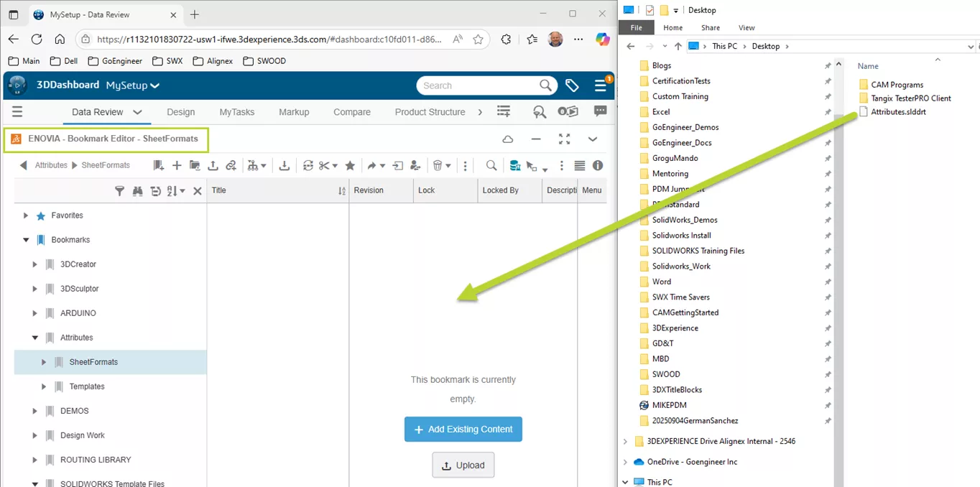The width and height of the screenshot is (980, 487).
Task: Select the Upload/Import content icon in toolbar
Action: tap(213, 165)
